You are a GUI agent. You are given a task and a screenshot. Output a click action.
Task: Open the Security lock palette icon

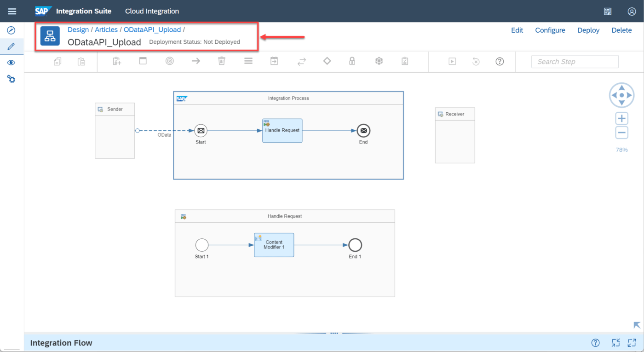[352, 61]
